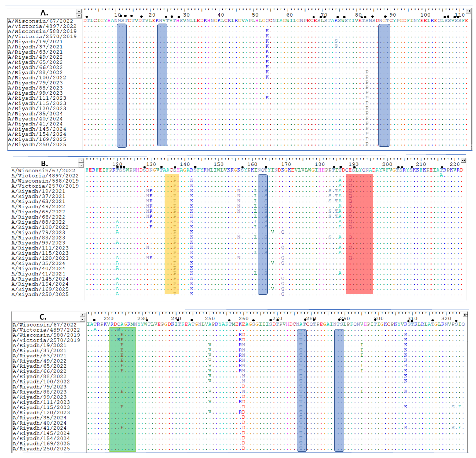476x458 pixels.
Task: Click ruler position 260 in panel C
Action: 244,318
